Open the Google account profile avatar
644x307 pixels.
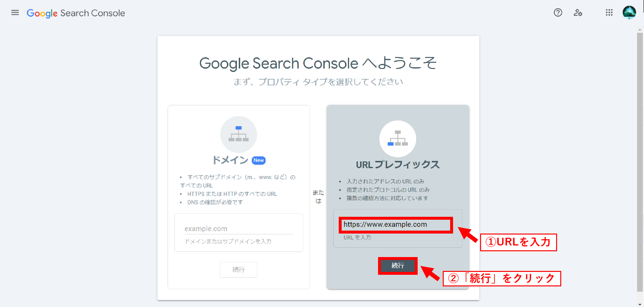tap(629, 13)
